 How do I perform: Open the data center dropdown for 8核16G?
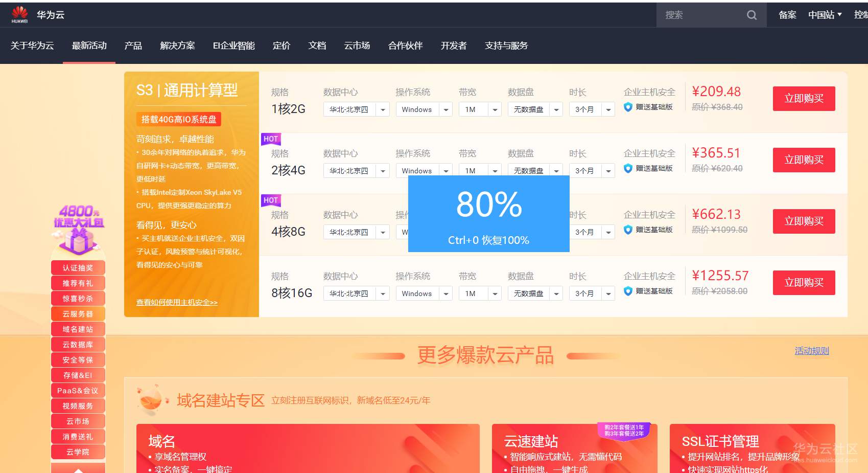tap(356, 294)
